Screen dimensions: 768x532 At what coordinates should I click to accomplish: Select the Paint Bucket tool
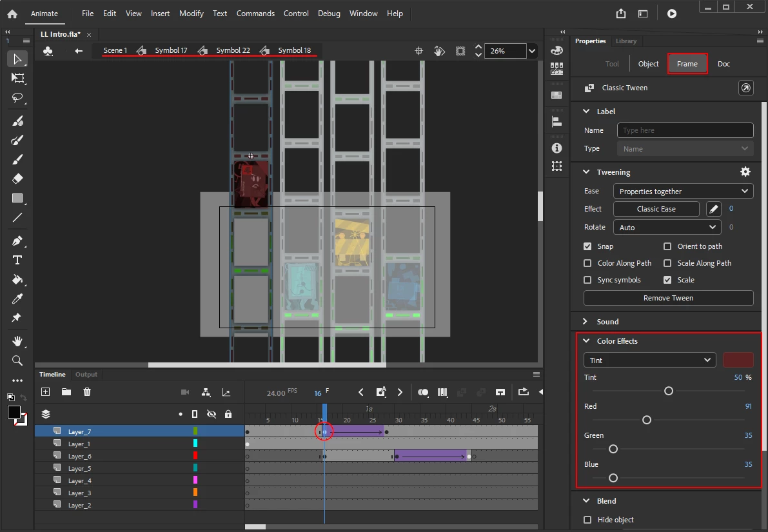17,279
